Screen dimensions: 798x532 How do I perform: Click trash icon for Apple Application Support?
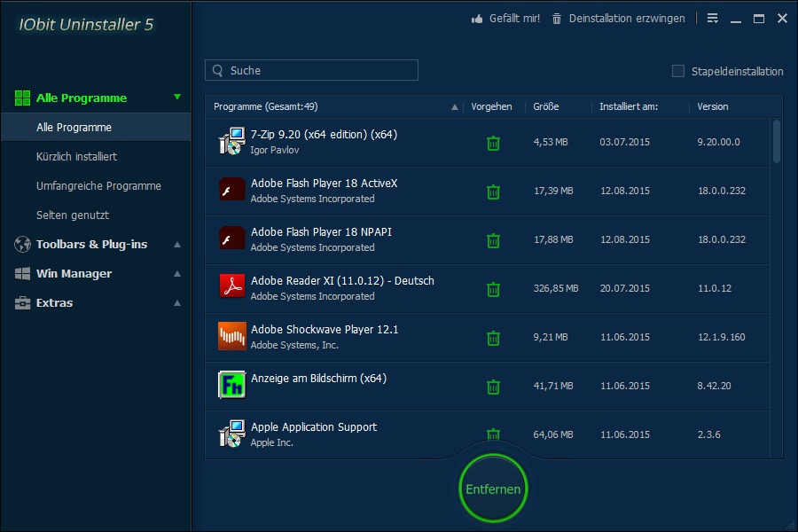tap(493, 434)
